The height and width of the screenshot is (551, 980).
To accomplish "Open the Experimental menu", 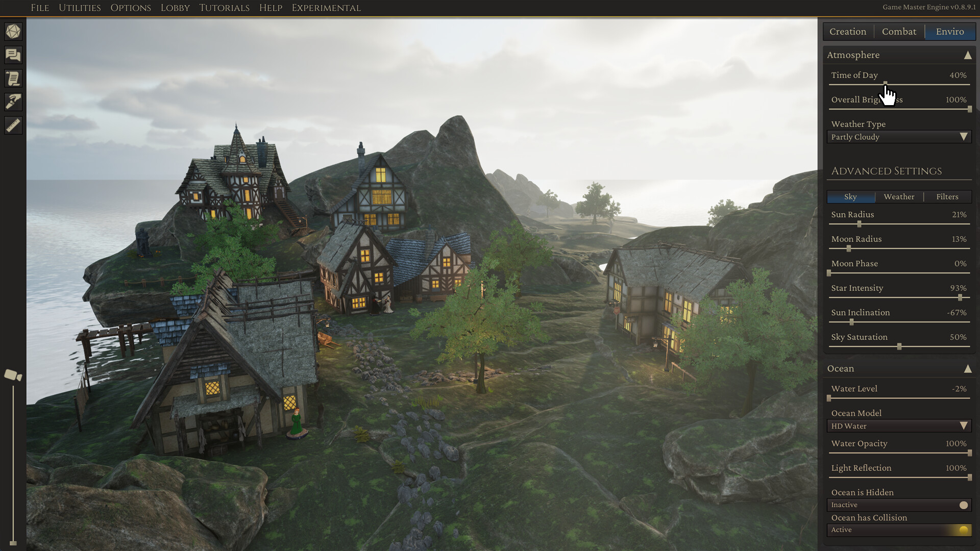I will tap(326, 8).
